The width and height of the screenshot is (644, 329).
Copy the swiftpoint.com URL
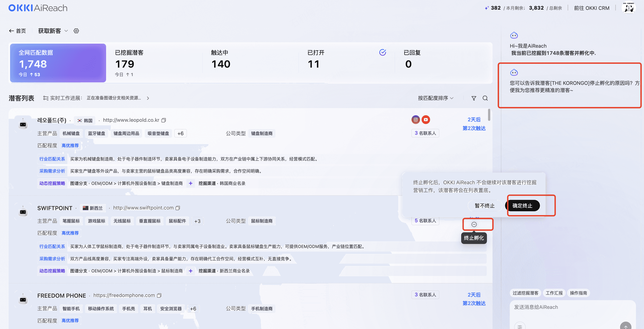coord(178,208)
